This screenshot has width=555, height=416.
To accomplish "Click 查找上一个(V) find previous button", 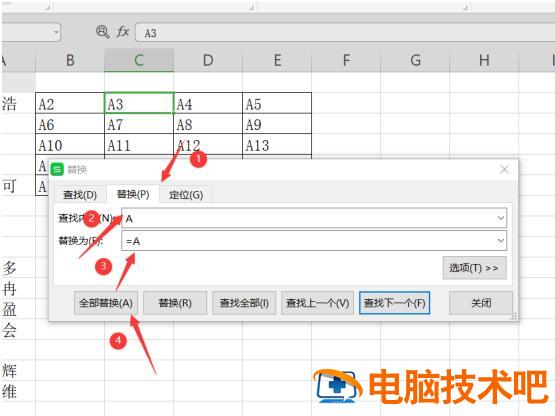I will click(317, 303).
